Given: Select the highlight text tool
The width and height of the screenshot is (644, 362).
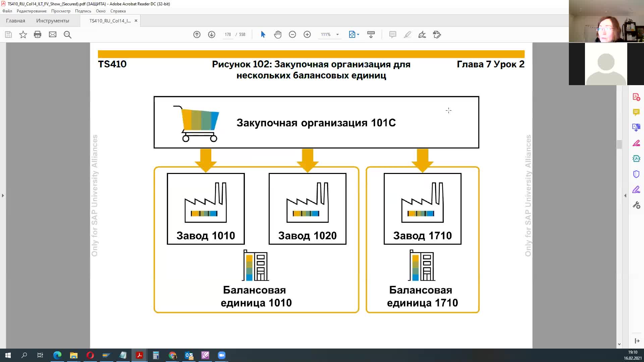Looking at the screenshot, I should pos(407,35).
